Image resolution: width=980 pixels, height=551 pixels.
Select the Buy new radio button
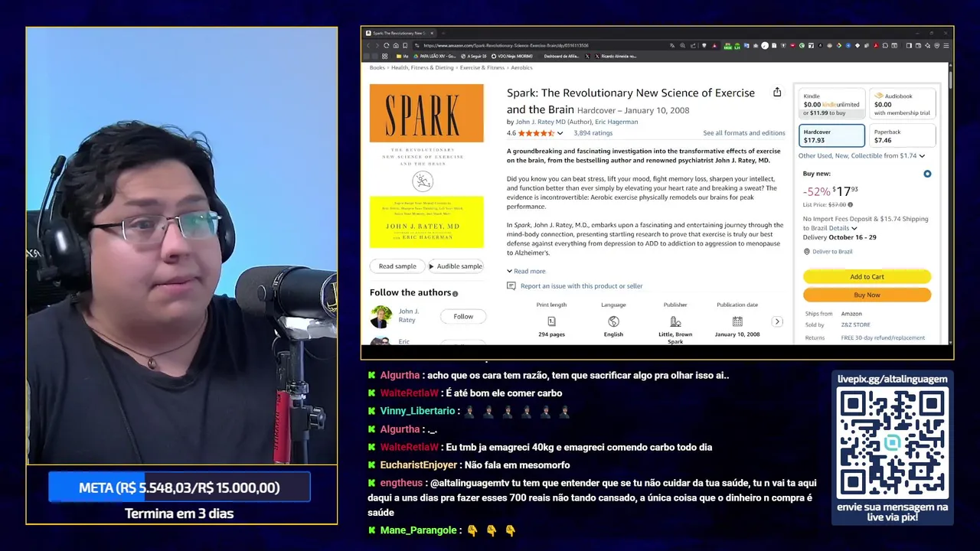(x=927, y=174)
